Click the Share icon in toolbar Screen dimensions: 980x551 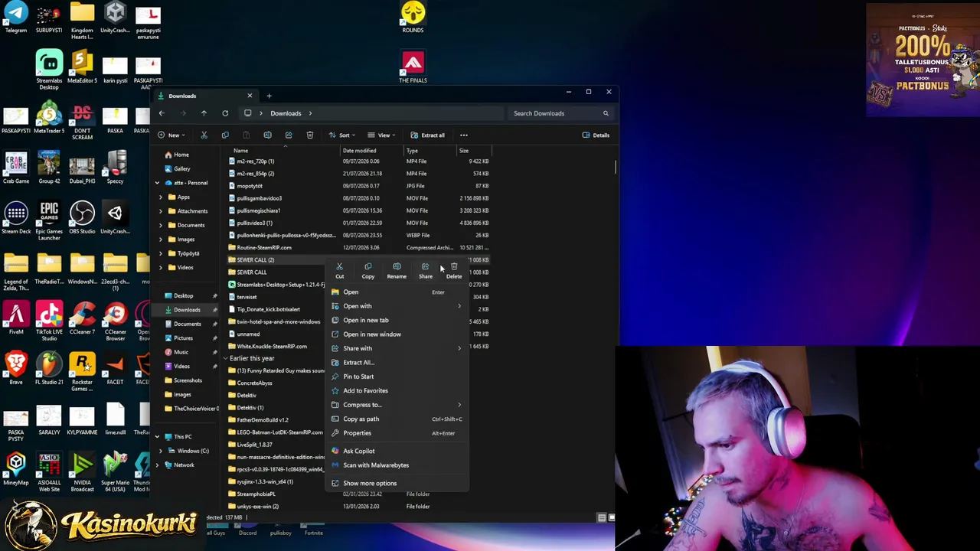(x=289, y=135)
